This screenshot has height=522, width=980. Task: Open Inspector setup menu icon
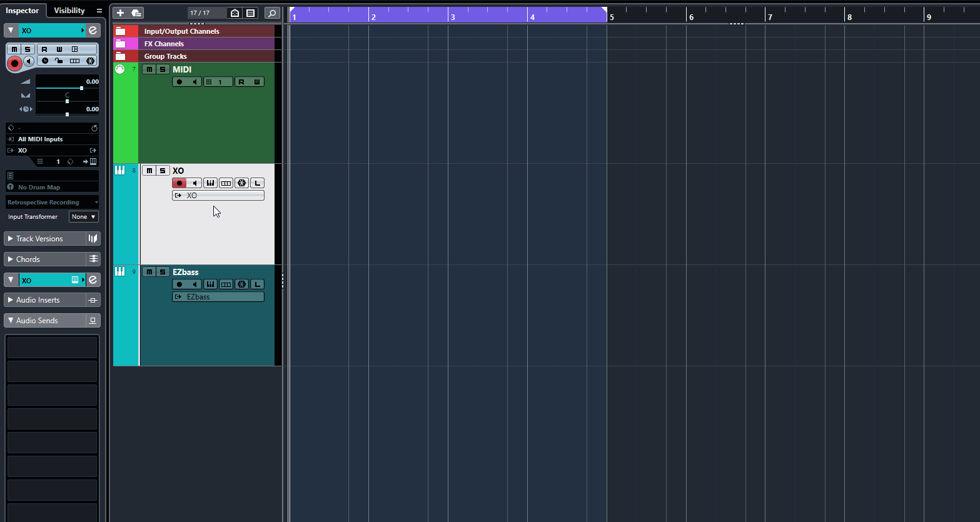[99, 11]
